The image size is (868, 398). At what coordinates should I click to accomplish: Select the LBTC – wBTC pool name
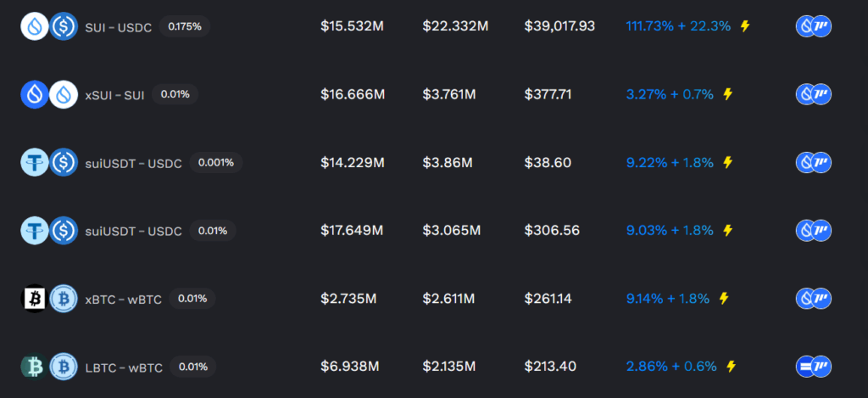pos(124,367)
